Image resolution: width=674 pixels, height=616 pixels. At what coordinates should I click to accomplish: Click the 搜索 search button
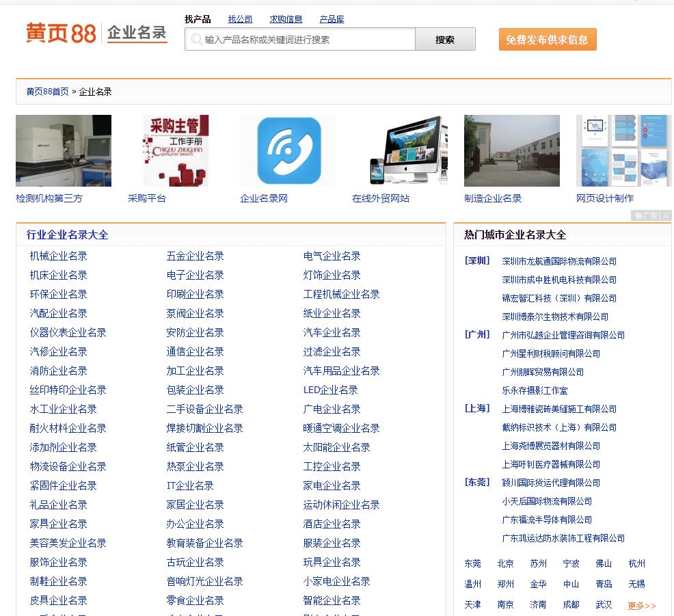click(445, 39)
